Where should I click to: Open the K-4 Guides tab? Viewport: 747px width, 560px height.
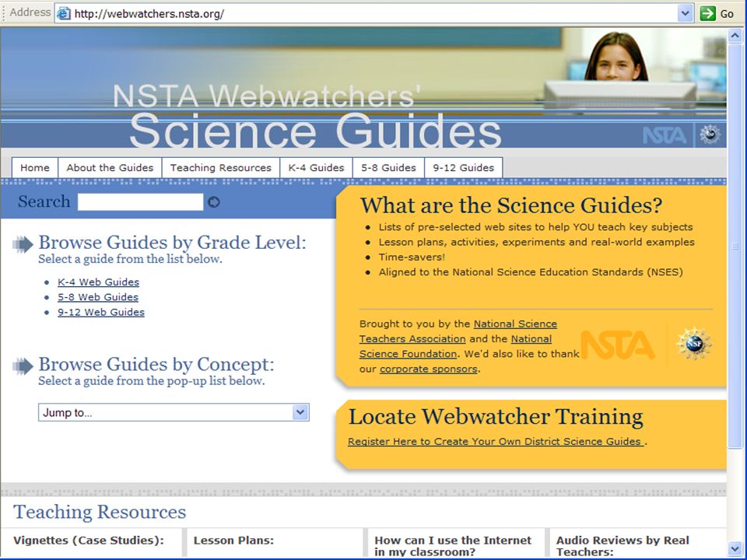click(317, 168)
